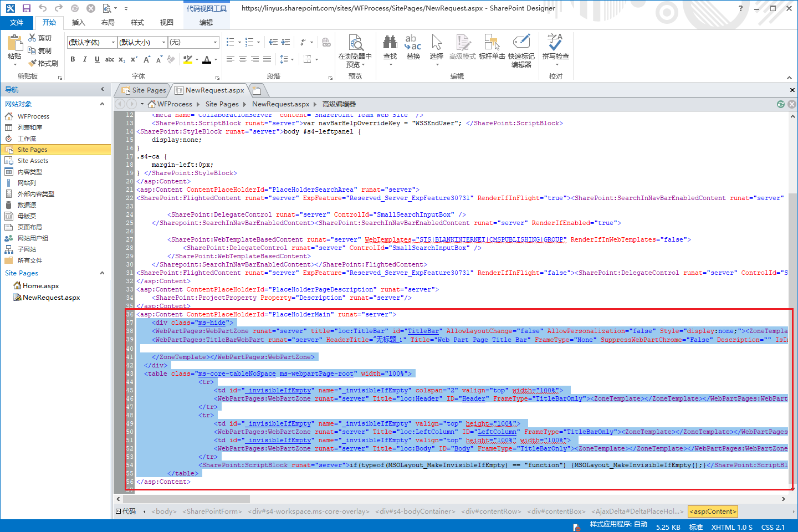Click the Select (选择) cursor icon
The image size is (798, 532).
(x=437, y=42)
